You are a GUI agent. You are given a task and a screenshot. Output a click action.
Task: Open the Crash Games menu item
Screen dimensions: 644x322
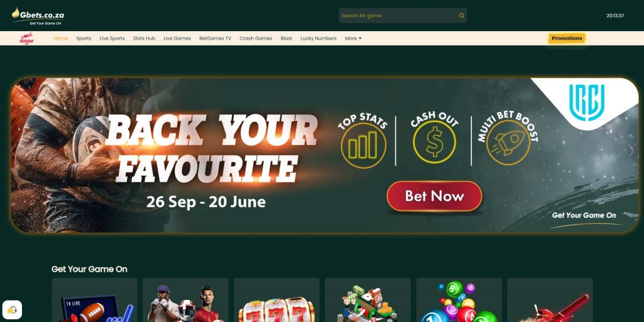pyautogui.click(x=256, y=38)
